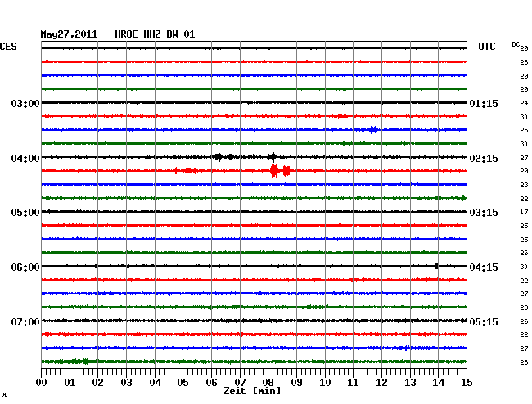Click the 00 minute axis label
Screen dimensions: 532x404
click(42, 383)
